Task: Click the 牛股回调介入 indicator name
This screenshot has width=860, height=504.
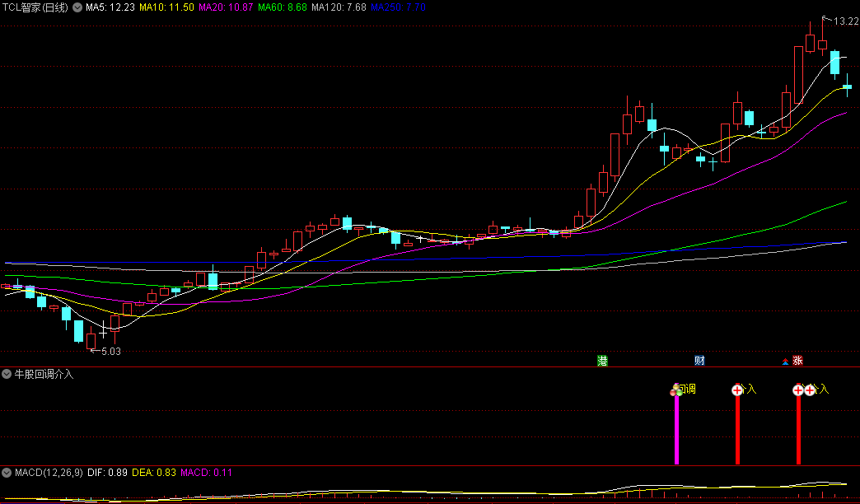Action: 44,374
